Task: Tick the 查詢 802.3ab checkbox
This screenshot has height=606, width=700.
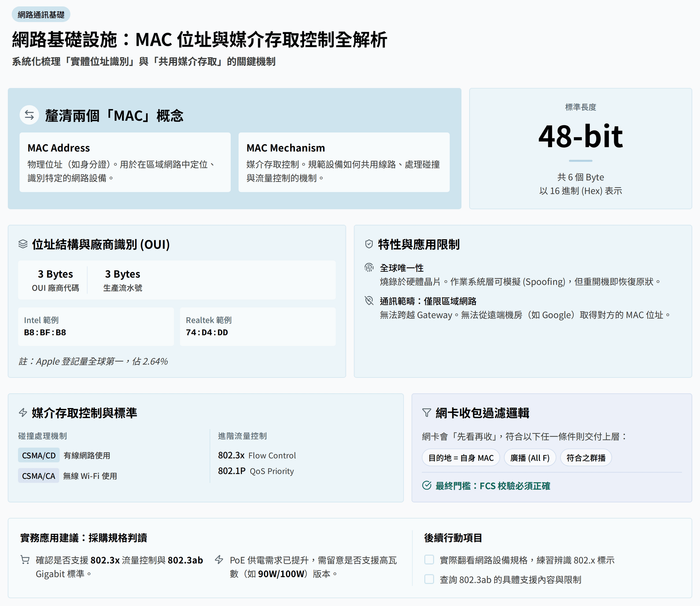Action: (x=429, y=579)
